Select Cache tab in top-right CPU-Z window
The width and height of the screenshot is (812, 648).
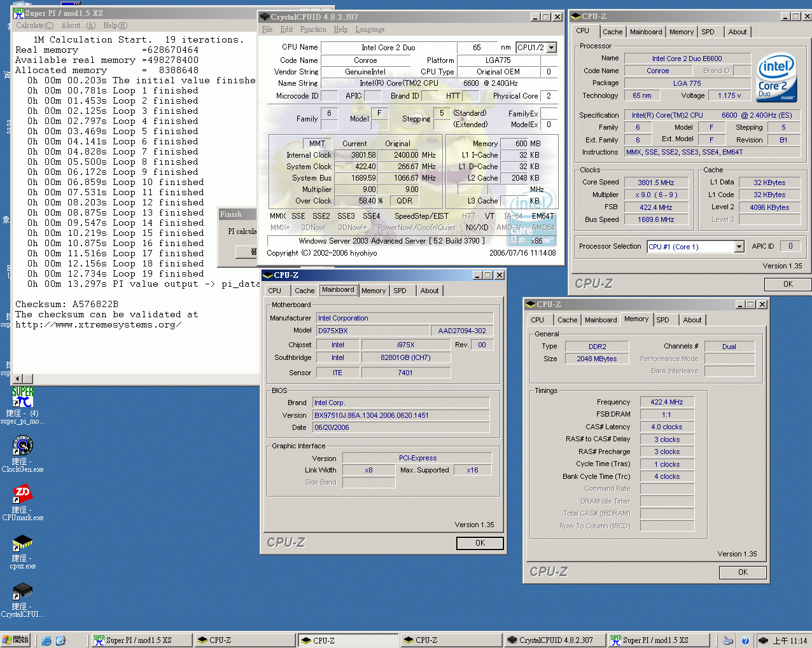click(x=612, y=32)
